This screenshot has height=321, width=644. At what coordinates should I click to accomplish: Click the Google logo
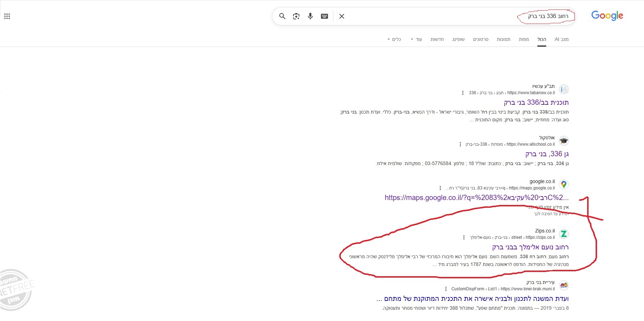pyautogui.click(x=607, y=16)
